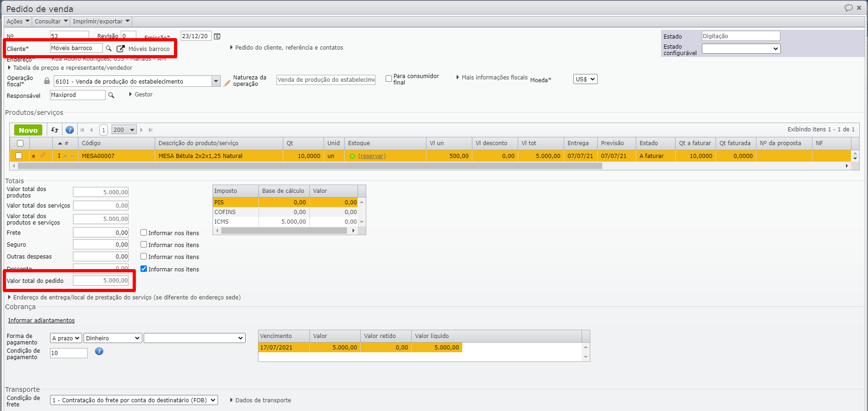The height and width of the screenshot is (411, 868).
Task: Open the Condição de frete dropdown
Action: pos(134,400)
